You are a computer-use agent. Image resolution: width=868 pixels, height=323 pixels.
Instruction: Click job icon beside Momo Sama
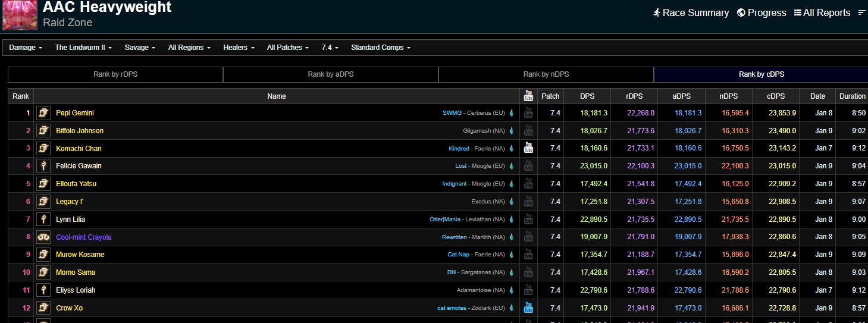[x=43, y=272]
